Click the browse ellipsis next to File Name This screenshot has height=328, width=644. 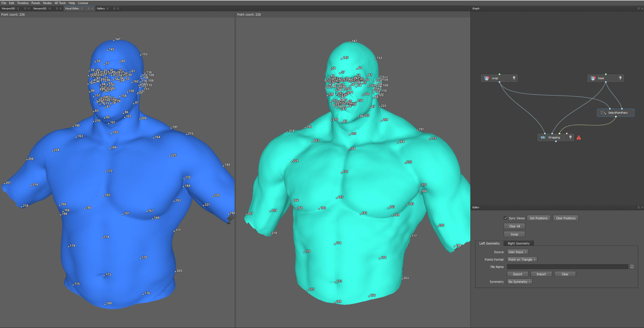coord(632,267)
